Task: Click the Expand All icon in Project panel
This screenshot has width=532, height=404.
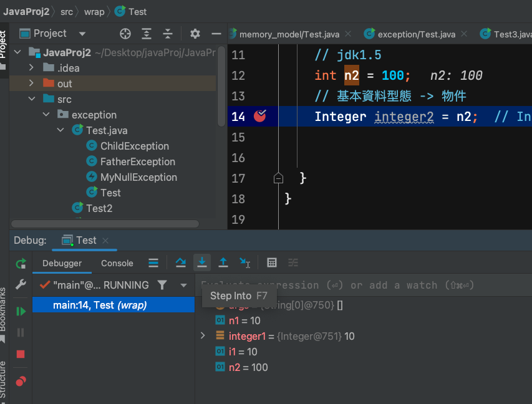Action: (146, 34)
